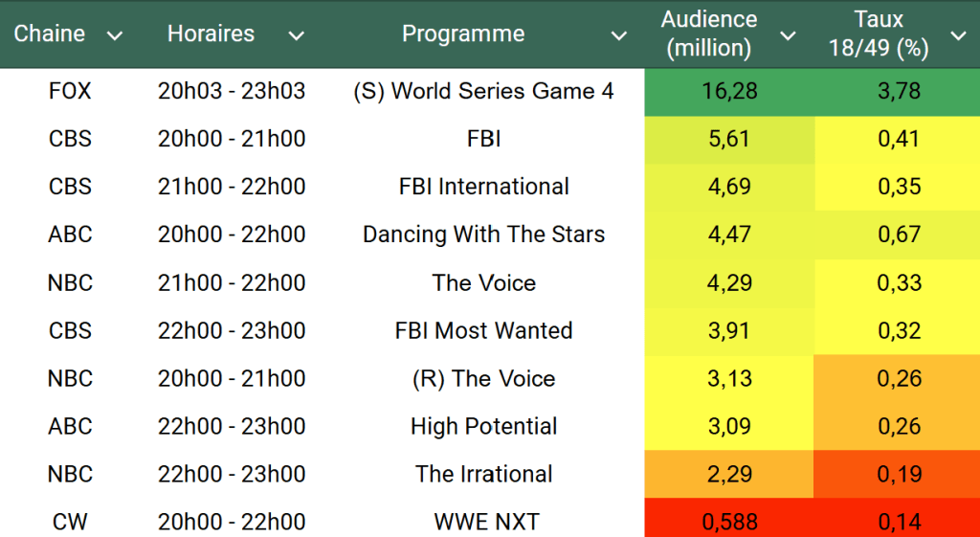Screen dimensions: 980x537
Task: Select the High Potential programme cell
Action: tap(483, 426)
